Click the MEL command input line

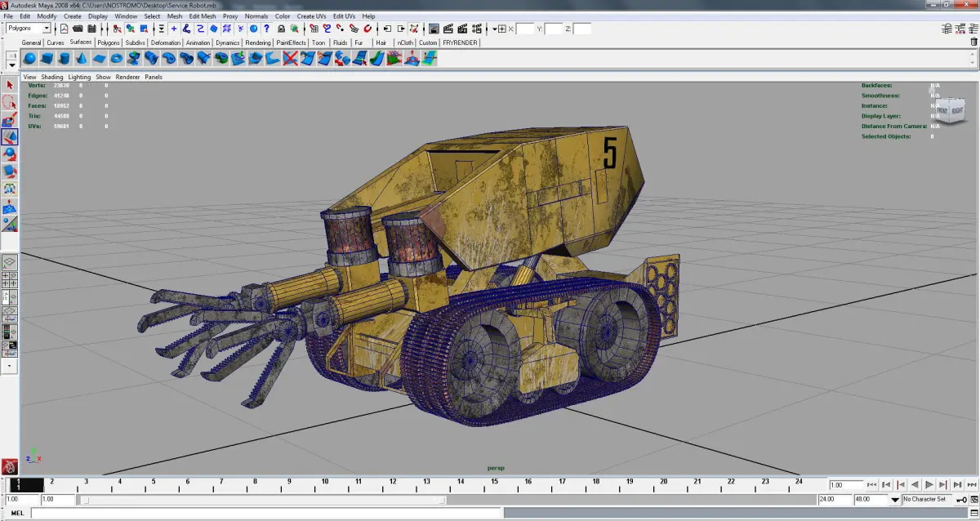point(265,513)
